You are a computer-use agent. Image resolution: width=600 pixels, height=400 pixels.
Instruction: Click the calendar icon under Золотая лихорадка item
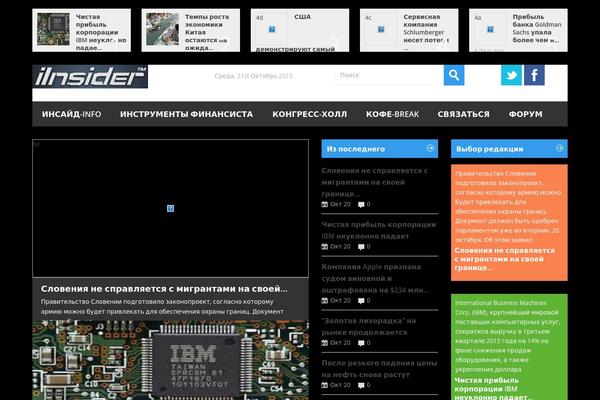[324, 343]
